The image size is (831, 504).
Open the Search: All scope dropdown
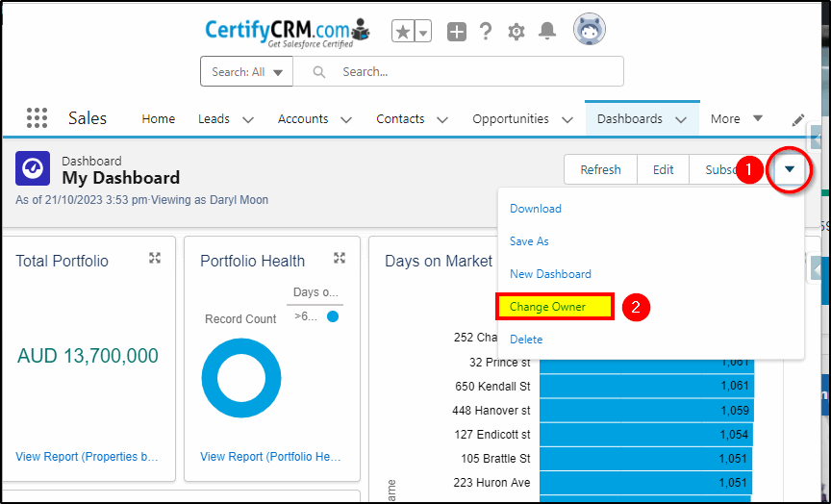pos(246,72)
